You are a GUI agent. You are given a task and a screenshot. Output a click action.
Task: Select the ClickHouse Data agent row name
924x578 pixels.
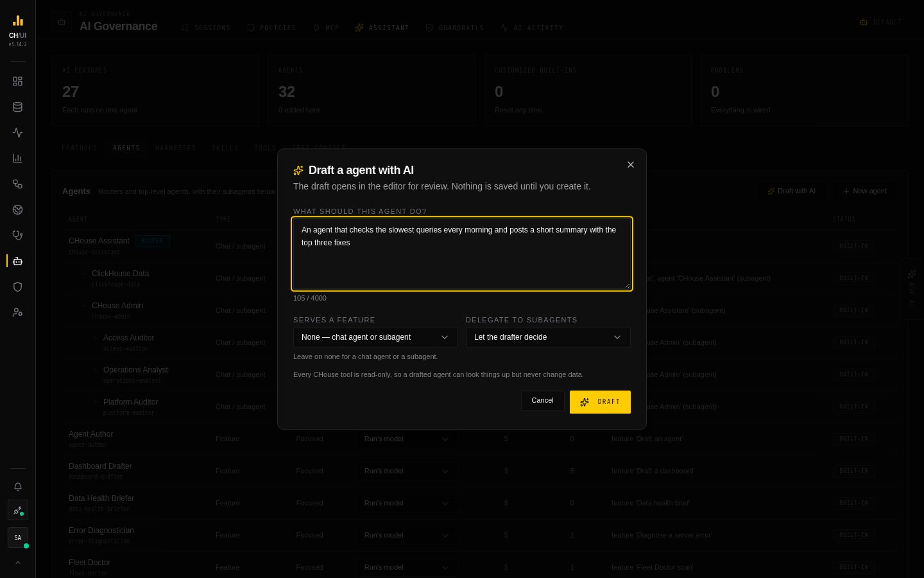(x=121, y=274)
